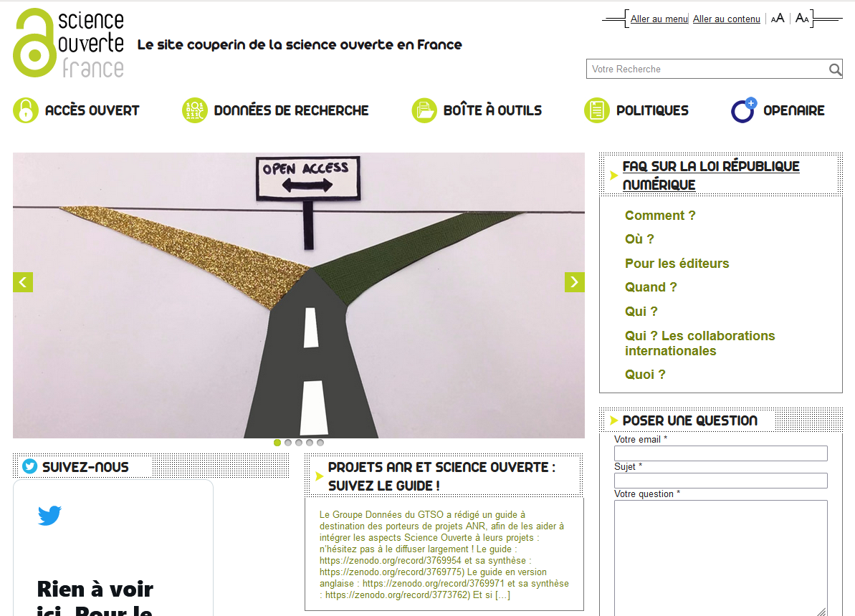The width and height of the screenshot is (855, 616).
Task: Click the Politiques document icon
Action: (x=596, y=110)
